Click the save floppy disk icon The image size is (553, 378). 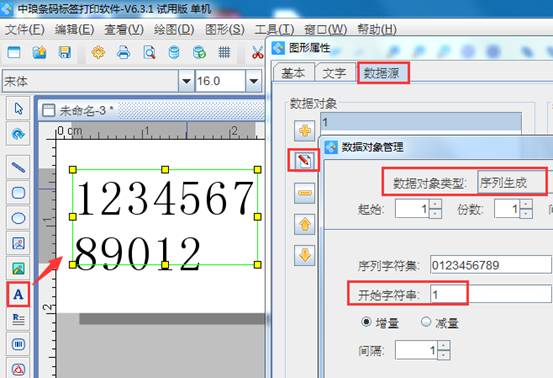(x=65, y=53)
